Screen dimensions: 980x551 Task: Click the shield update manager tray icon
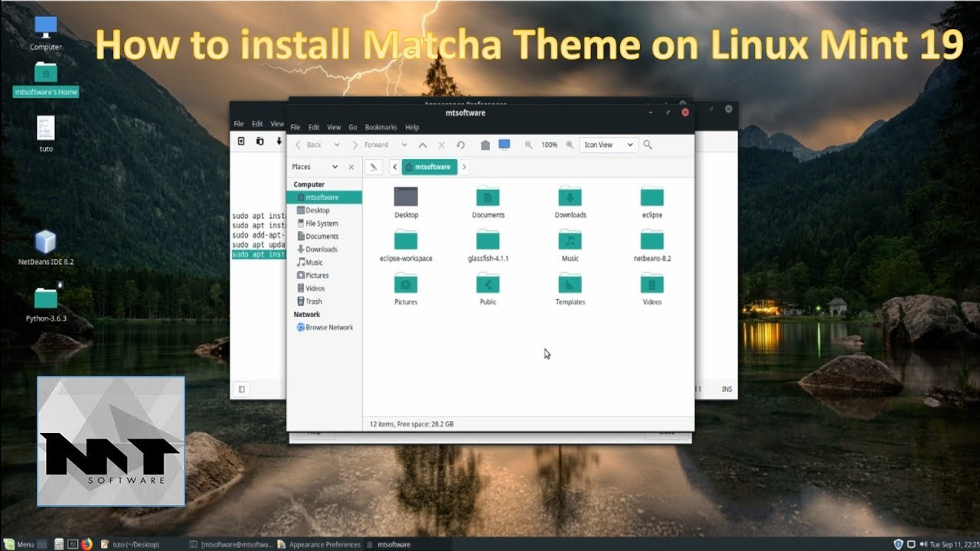pos(898,544)
